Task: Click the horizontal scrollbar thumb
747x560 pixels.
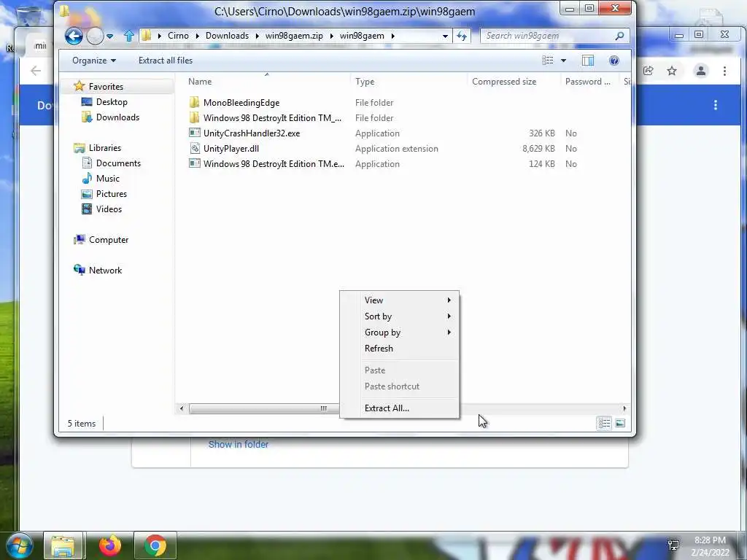Action: [264, 408]
